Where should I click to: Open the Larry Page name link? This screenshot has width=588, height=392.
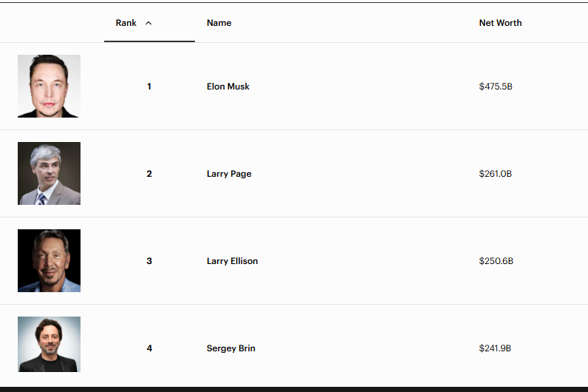coord(229,174)
